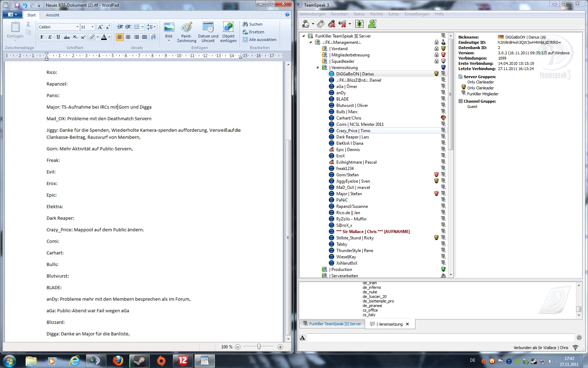Open Windows Explorer folder on taskbar
The height and width of the screenshot is (368, 588).
click(x=31, y=361)
